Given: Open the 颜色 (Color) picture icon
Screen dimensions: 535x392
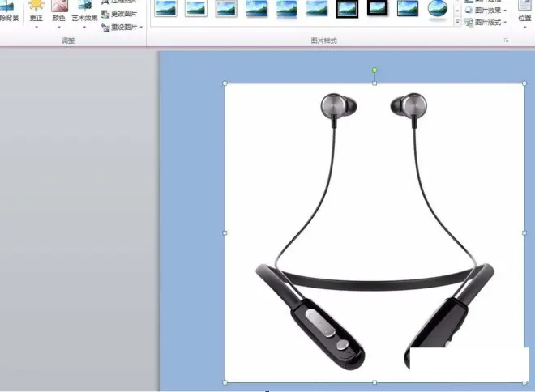Looking at the screenshot, I should coord(59,6).
